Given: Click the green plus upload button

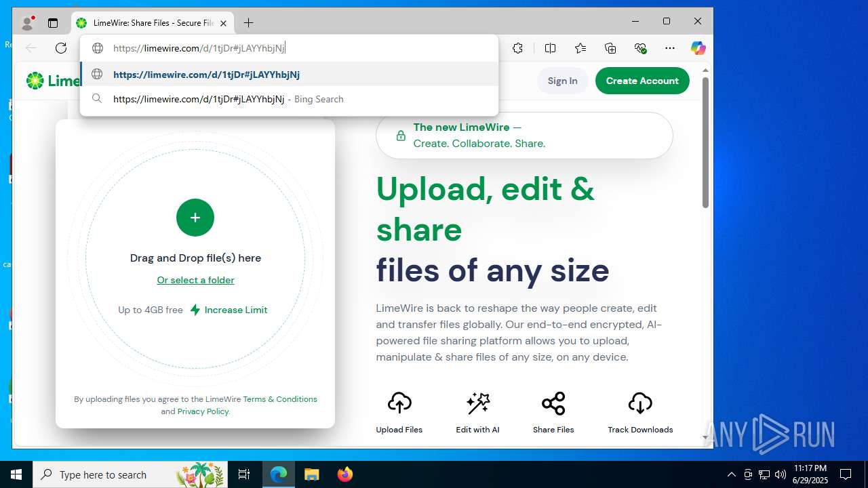Looking at the screenshot, I should pyautogui.click(x=195, y=218).
